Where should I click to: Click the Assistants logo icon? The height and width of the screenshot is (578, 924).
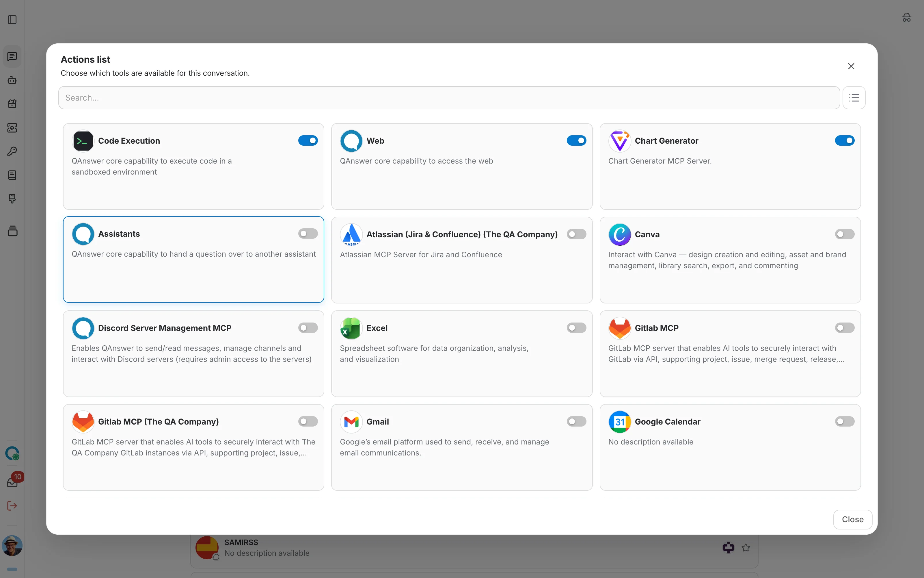coord(83,234)
